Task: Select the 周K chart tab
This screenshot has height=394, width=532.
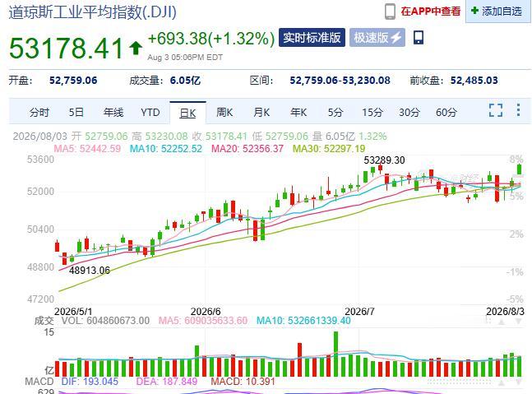Action: (x=224, y=113)
